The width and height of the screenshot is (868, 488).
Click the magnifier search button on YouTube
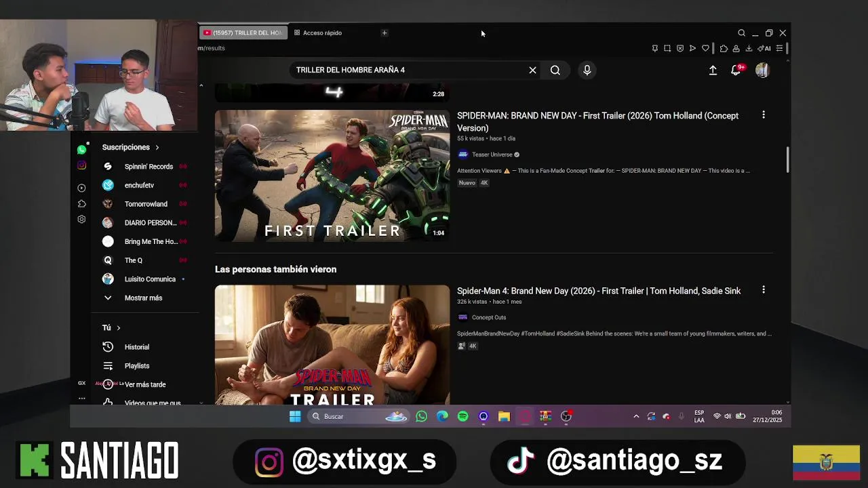pyautogui.click(x=555, y=70)
